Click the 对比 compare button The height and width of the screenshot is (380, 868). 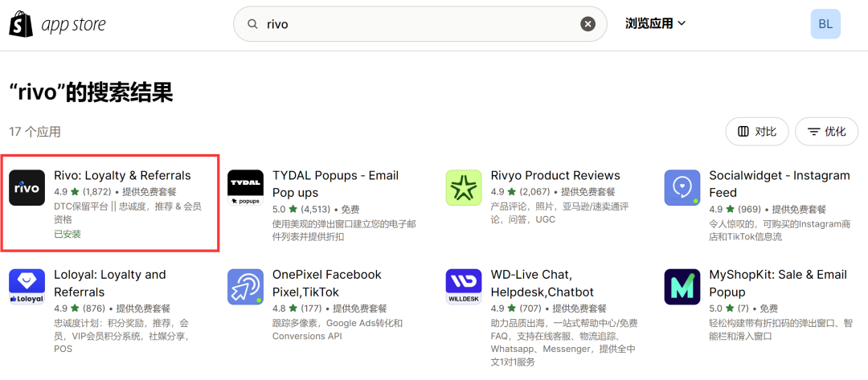[x=756, y=132]
